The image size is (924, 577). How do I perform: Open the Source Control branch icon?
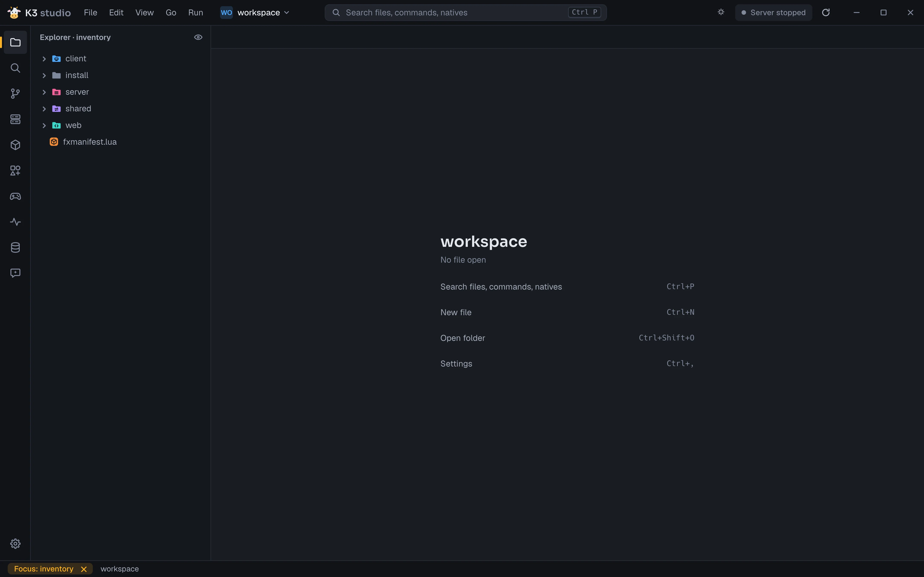click(15, 94)
